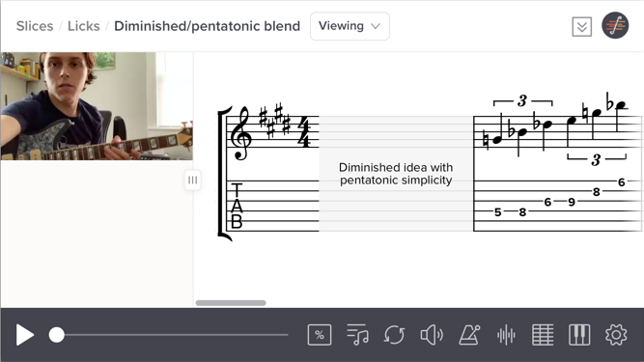The width and height of the screenshot is (644, 362).
Task: Click the tab number 5 on the fourth string
Action: pos(498,212)
